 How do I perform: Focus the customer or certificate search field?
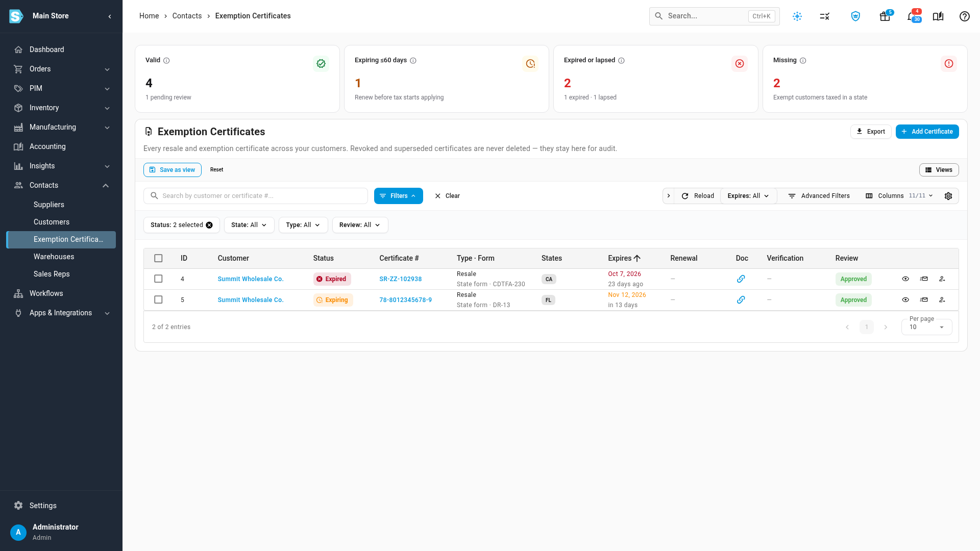point(256,196)
